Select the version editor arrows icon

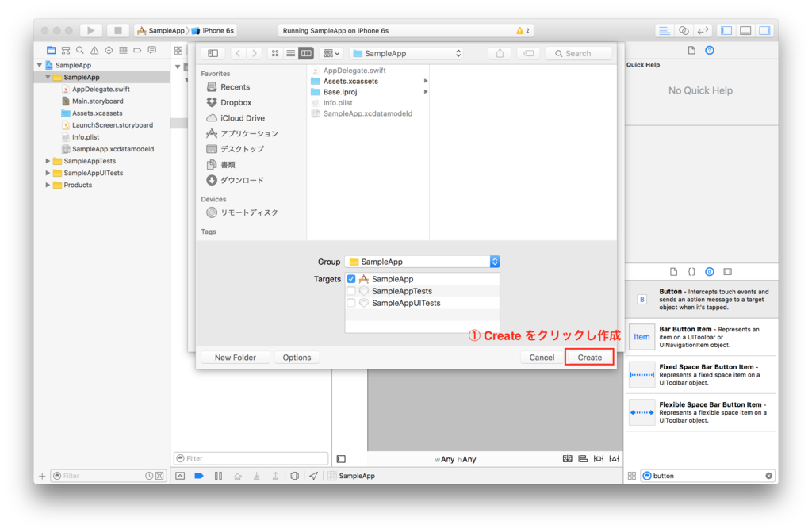[x=703, y=31]
